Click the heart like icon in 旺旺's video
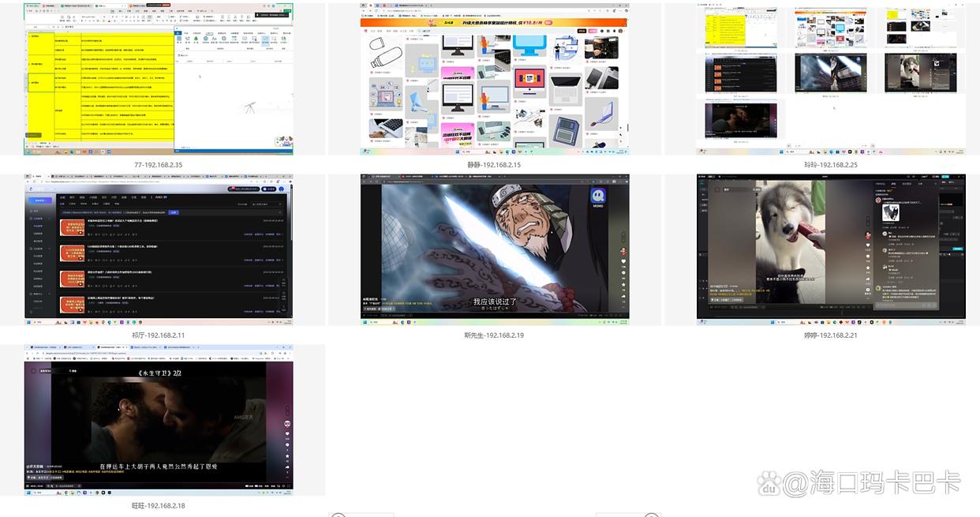Screen dimensions: 980x517 [286, 433]
